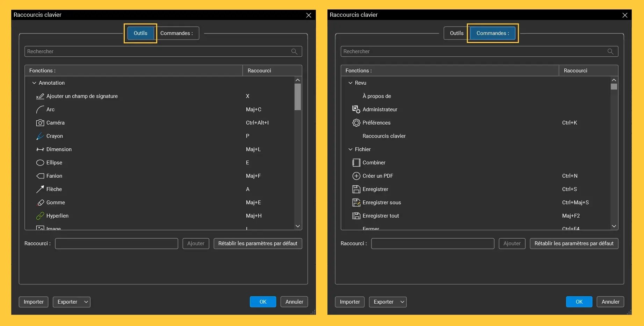Collapse the Fichier section
The height and width of the screenshot is (326, 644).
(x=350, y=149)
